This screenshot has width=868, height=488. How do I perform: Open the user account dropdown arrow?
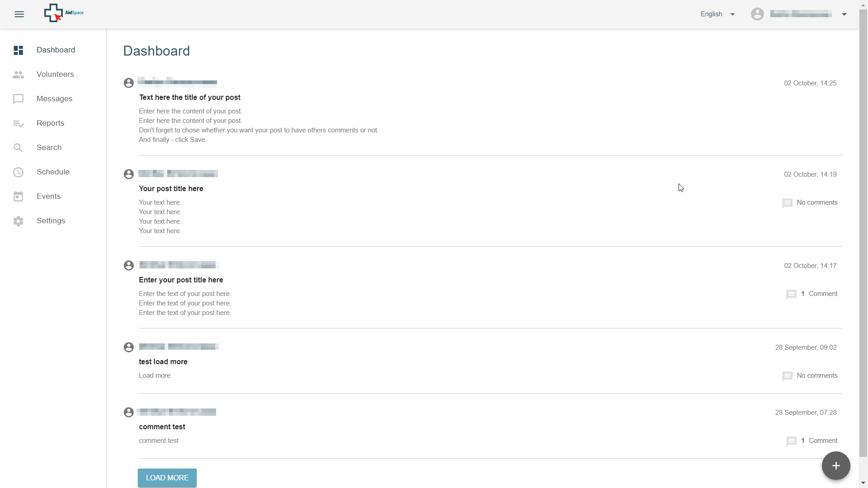(844, 14)
